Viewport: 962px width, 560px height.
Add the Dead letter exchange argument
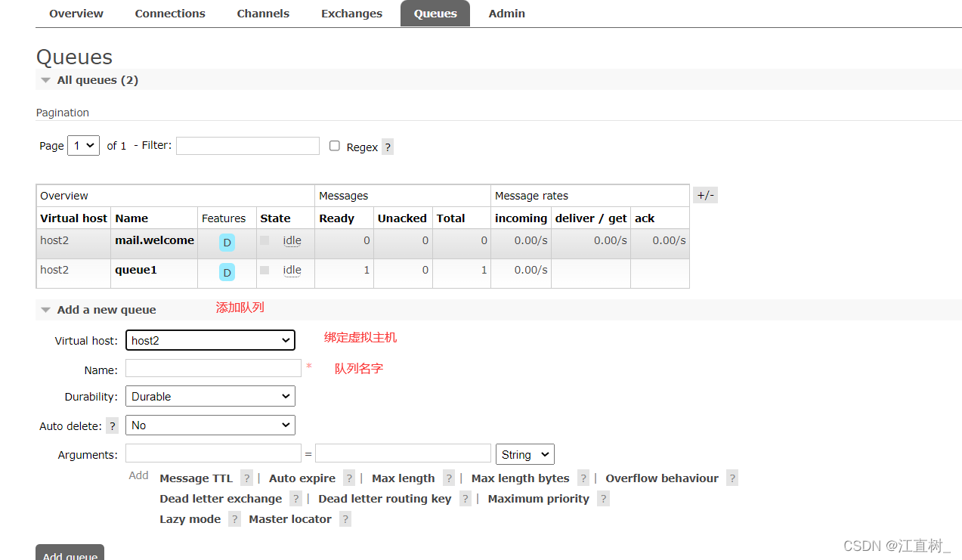tap(221, 499)
